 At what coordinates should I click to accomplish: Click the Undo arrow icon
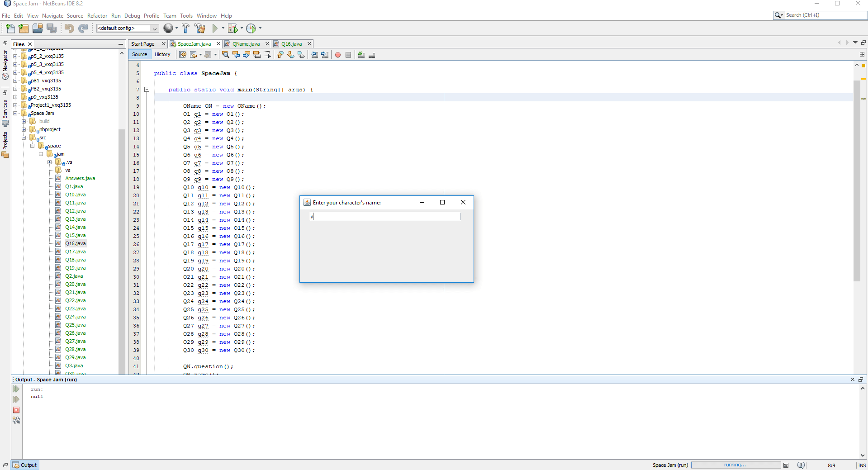point(69,28)
